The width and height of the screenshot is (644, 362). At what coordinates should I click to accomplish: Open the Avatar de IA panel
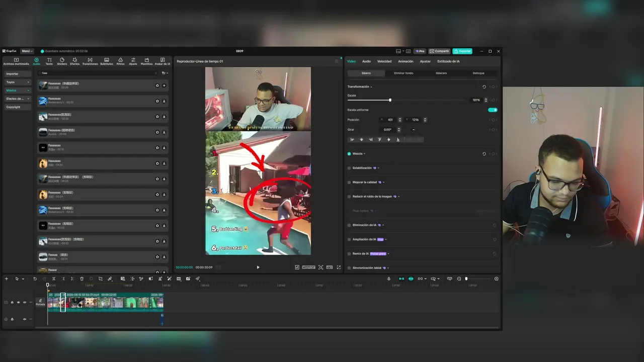click(x=162, y=61)
